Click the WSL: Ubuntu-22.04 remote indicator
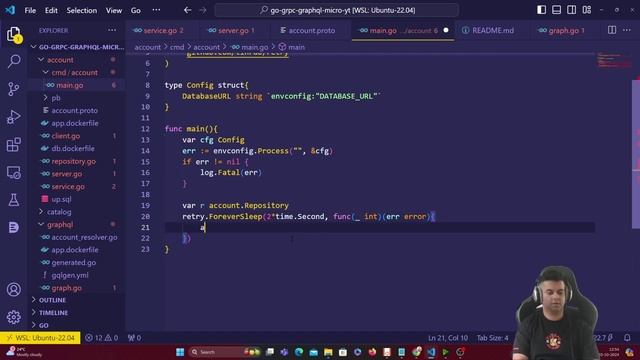Viewport: 640px width, 360px height. [x=40, y=338]
